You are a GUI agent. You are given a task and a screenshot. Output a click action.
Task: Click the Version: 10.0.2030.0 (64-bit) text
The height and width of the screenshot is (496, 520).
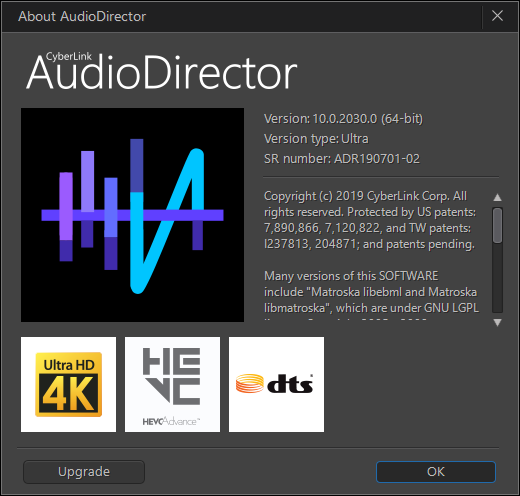point(343,119)
